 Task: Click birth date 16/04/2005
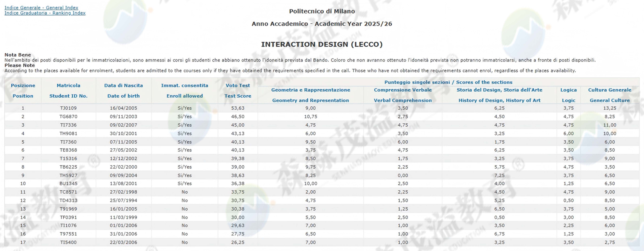[123, 108]
